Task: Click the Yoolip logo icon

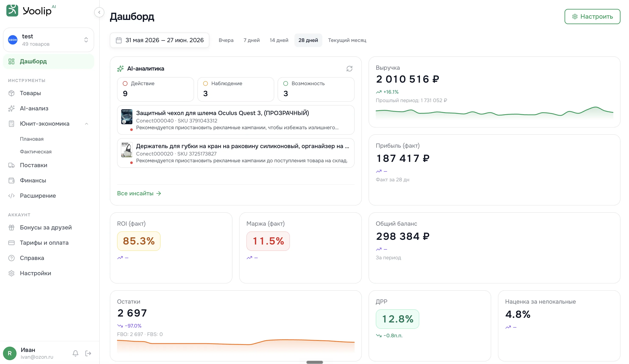Action: tap(12, 10)
